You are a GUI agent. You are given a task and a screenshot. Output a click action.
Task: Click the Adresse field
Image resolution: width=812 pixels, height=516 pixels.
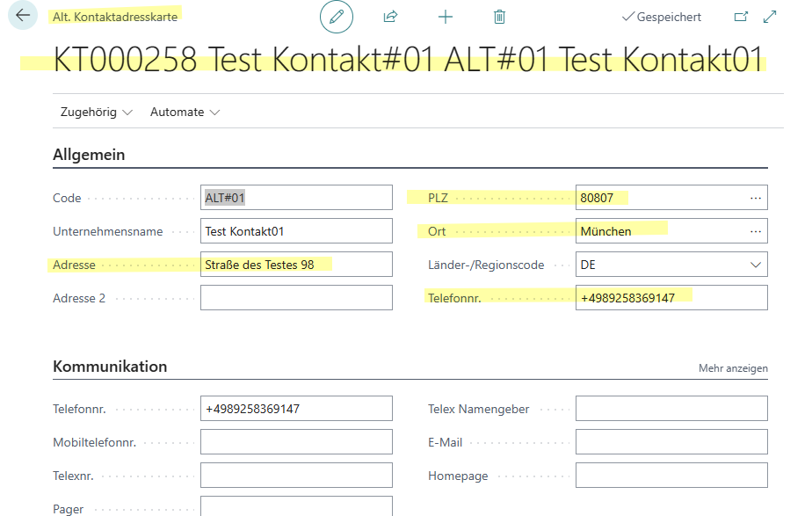(x=296, y=265)
